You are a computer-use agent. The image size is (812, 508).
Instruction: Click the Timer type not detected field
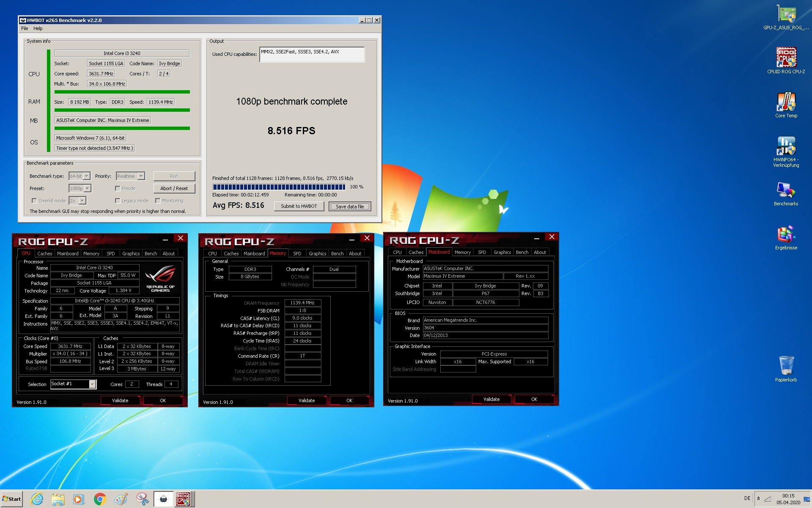coord(95,148)
